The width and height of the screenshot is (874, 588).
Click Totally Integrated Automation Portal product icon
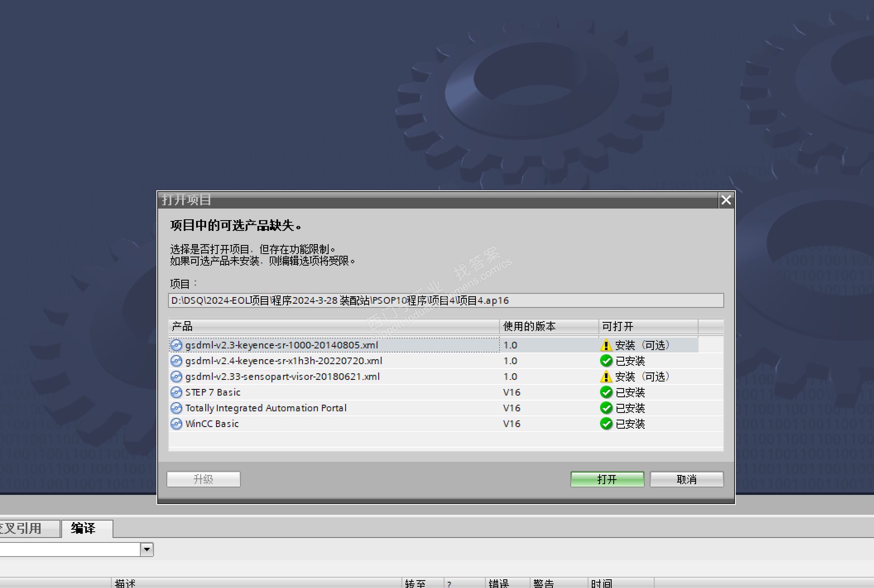tap(176, 408)
